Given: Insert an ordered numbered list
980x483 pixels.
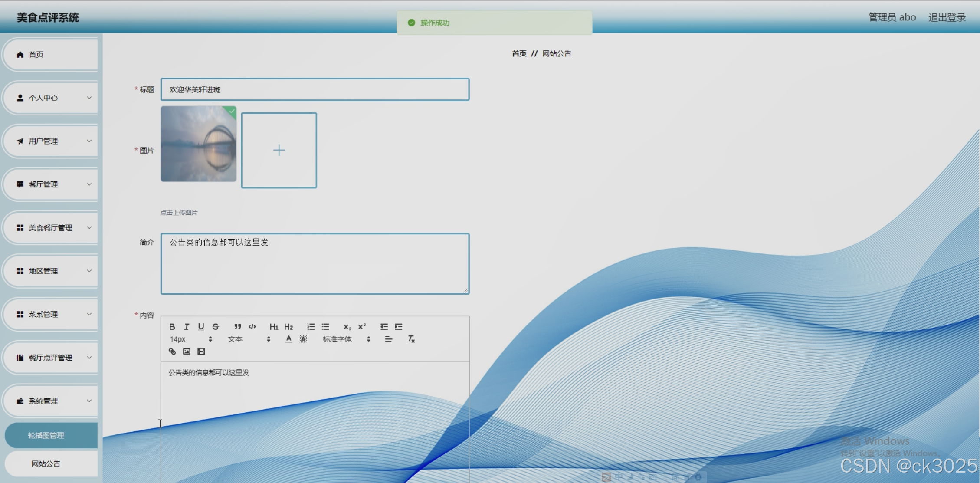Looking at the screenshot, I should click(x=311, y=327).
